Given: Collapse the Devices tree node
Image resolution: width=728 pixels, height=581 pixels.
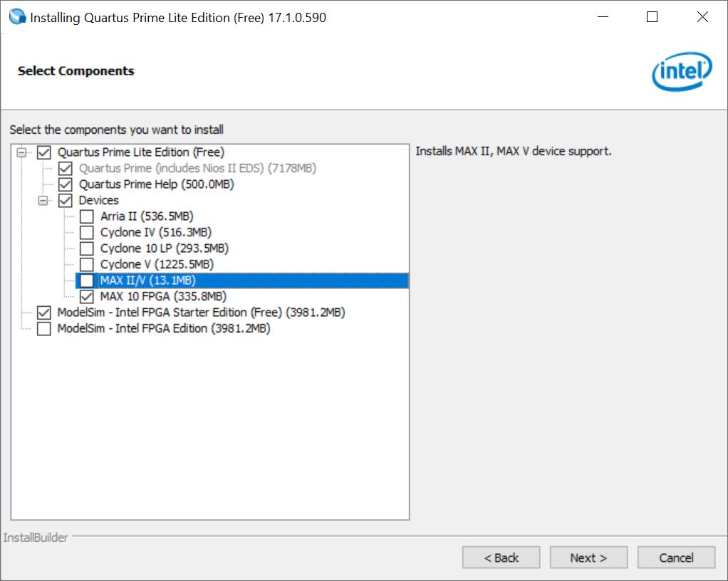Looking at the screenshot, I should coord(44,201).
